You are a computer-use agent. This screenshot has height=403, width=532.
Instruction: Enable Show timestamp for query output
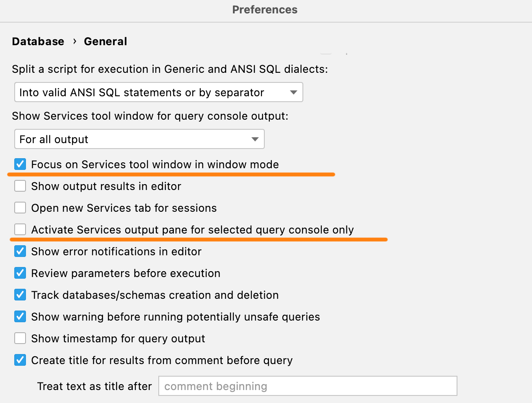20,338
